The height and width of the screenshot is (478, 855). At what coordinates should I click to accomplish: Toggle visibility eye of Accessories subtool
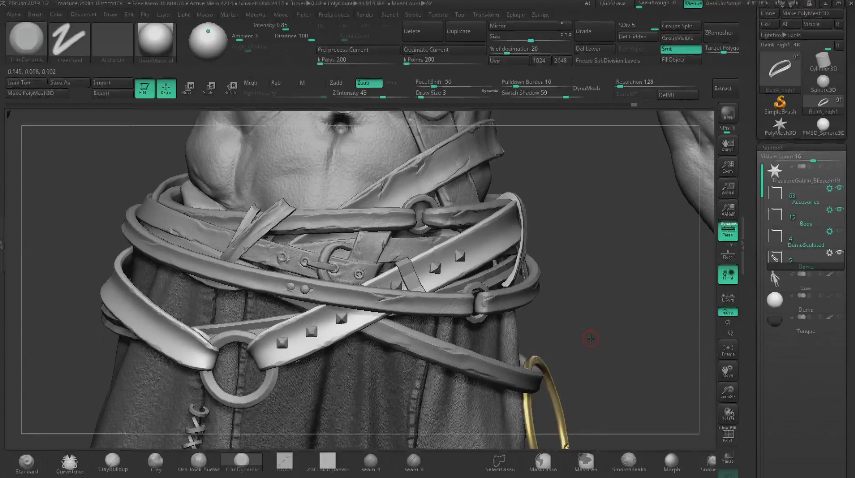[x=839, y=188]
